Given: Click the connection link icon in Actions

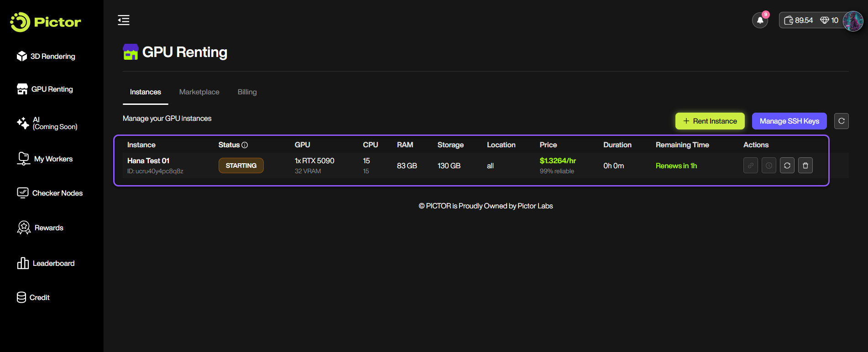Looking at the screenshot, I should pyautogui.click(x=750, y=166).
